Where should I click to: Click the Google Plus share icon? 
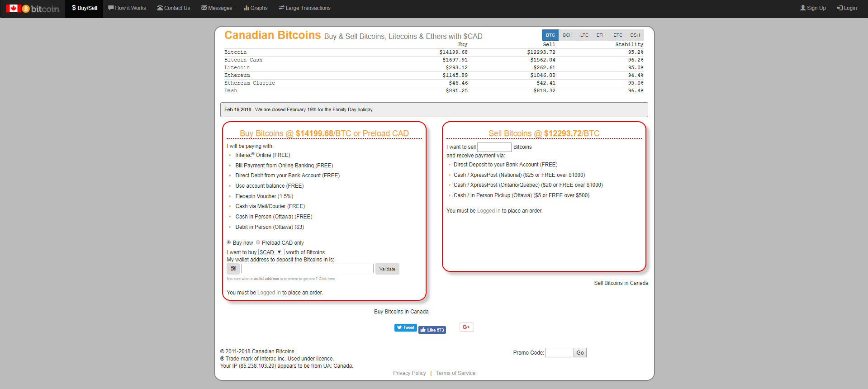(x=466, y=327)
